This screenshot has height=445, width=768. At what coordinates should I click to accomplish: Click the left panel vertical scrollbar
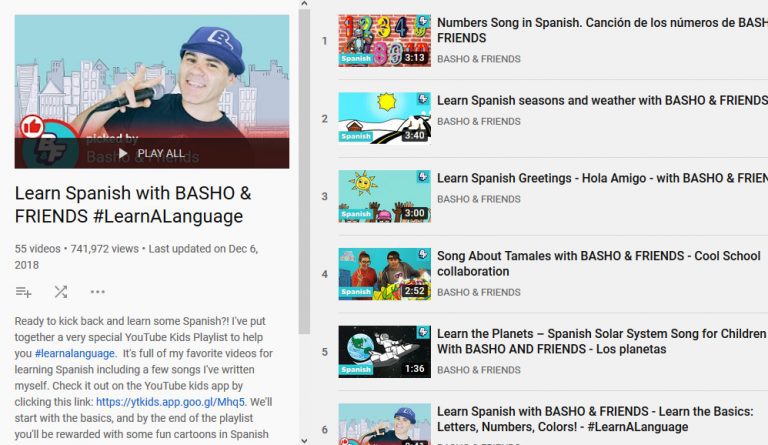click(305, 170)
